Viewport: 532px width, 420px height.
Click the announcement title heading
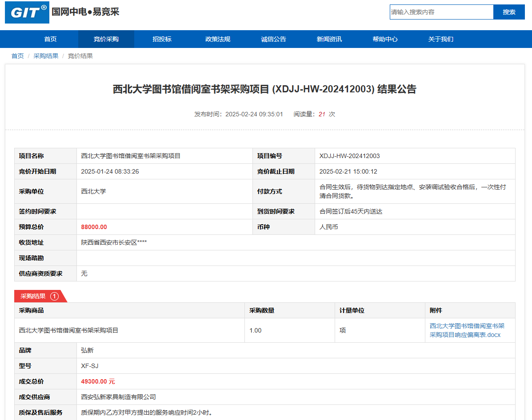pos(264,89)
